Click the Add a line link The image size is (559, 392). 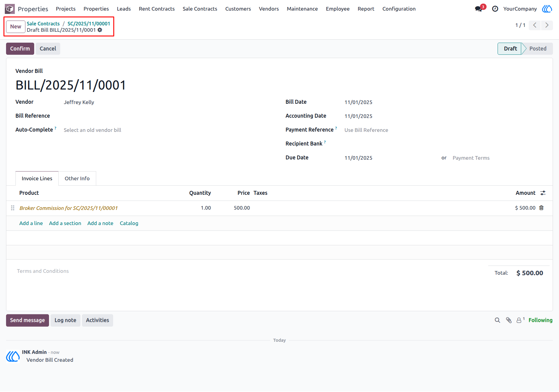click(31, 223)
